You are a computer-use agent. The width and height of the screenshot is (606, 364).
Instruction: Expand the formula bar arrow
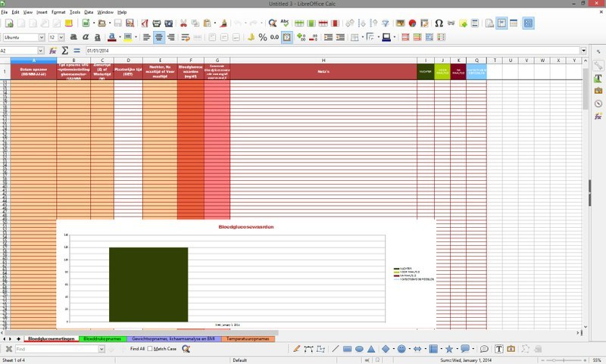click(x=583, y=51)
